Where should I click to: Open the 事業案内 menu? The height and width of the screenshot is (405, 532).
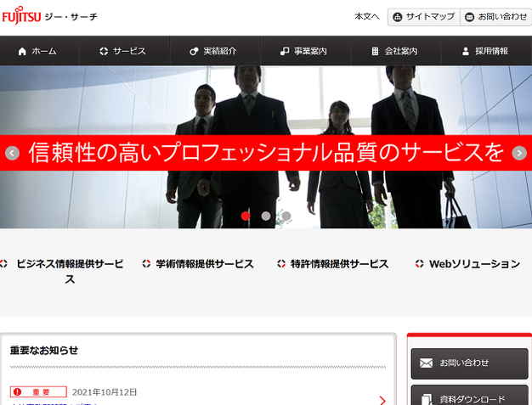(305, 51)
